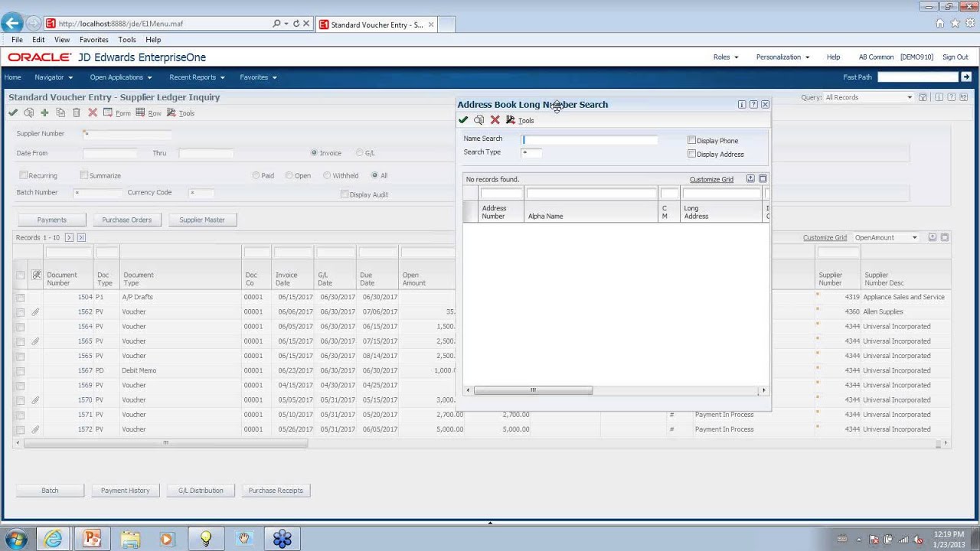
Task: Open the Open Applications dropdown
Action: click(121, 77)
